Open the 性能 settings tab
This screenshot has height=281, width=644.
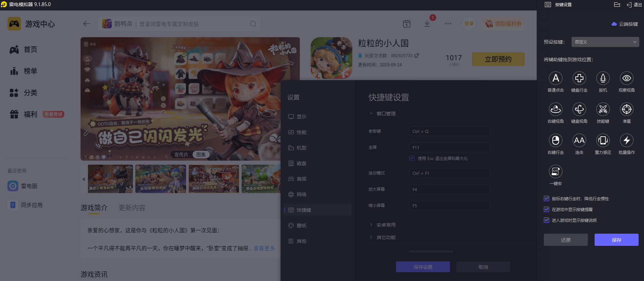pyautogui.click(x=318, y=132)
